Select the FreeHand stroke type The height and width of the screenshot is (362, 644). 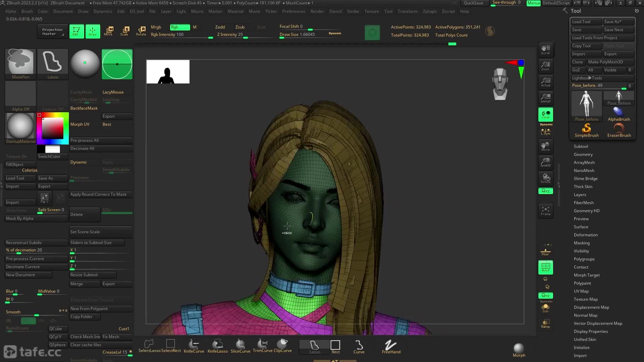[x=391, y=345]
